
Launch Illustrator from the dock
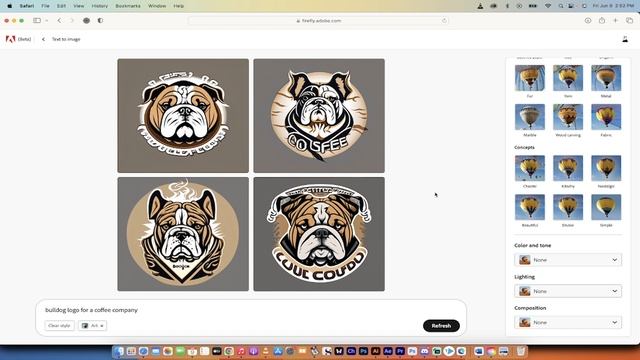[376, 351]
